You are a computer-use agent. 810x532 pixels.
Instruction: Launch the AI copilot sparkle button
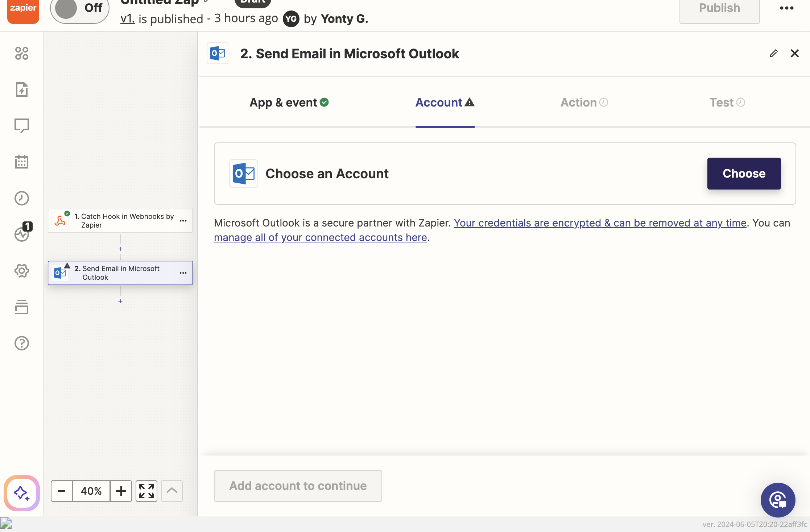click(22, 493)
